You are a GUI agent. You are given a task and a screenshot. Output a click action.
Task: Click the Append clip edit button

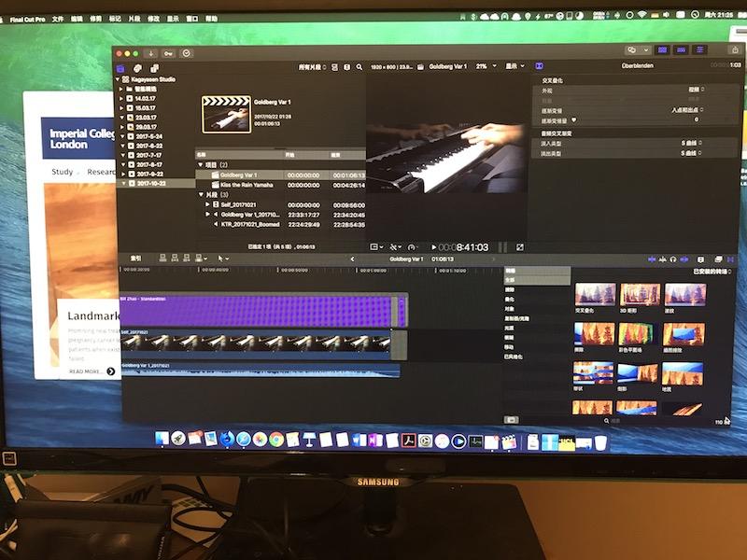click(x=186, y=259)
